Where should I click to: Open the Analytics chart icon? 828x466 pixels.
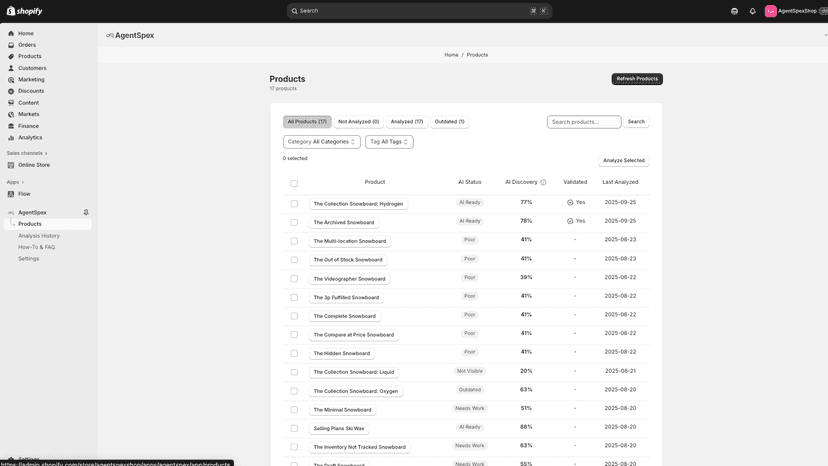(11, 137)
